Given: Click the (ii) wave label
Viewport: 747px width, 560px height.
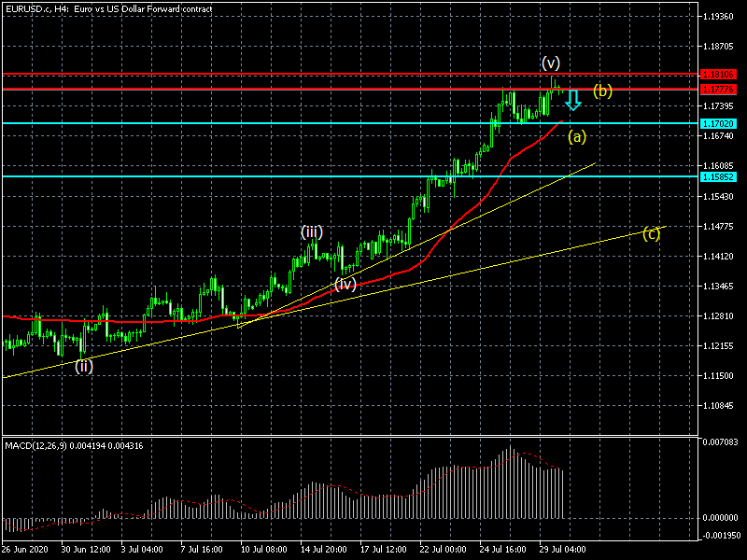Looking at the screenshot, I should coord(84,366).
